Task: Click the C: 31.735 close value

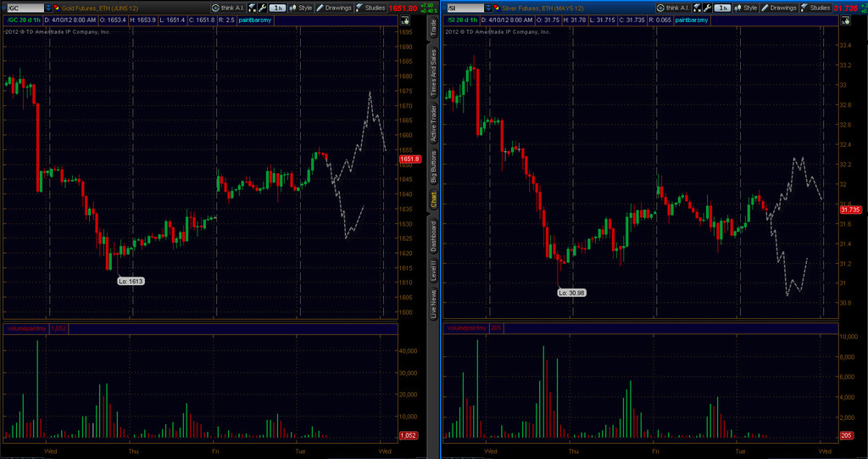Action: pyautogui.click(x=631, y=20)
